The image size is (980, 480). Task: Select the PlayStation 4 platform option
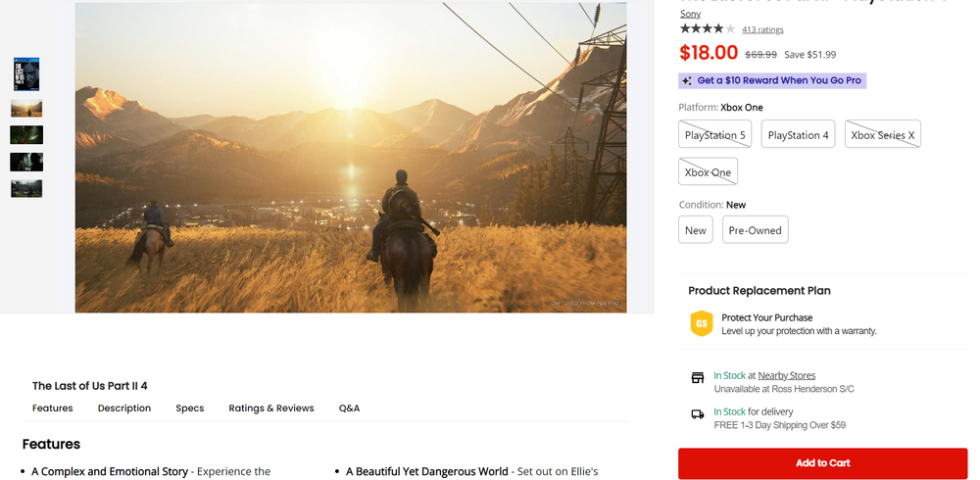coord(798,135)
